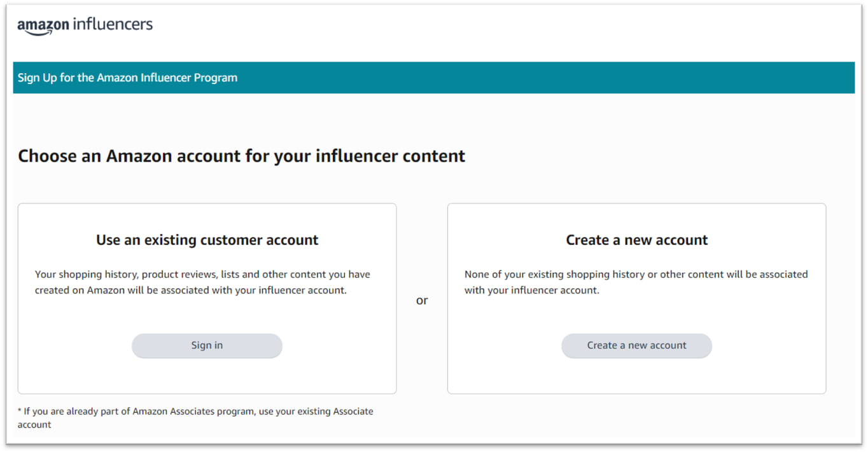The image size is (868, 452).
Task: Click the 'Choose an Amazon account' heading
Action: (241, 156)
